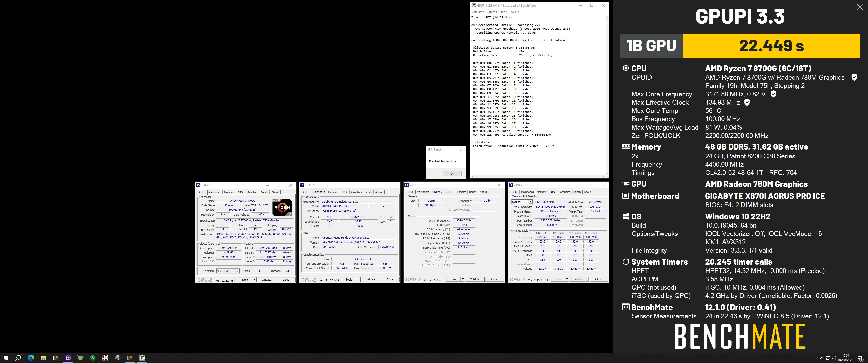Viewport: 868px width, 363px height.
Task: Open the Slot #1 memory slot dropdown
Action: [522, 202]
